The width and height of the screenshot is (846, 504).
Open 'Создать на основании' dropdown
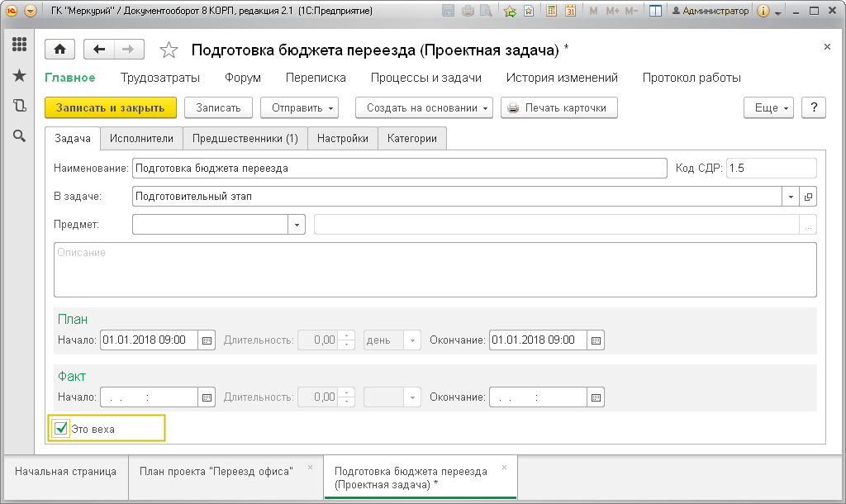(x=424, y=107)
